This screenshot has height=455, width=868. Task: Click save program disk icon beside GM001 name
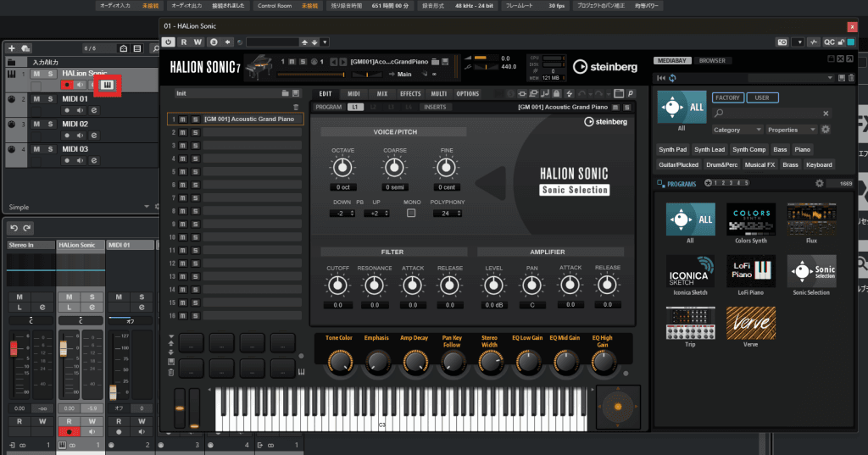point(445,62)
